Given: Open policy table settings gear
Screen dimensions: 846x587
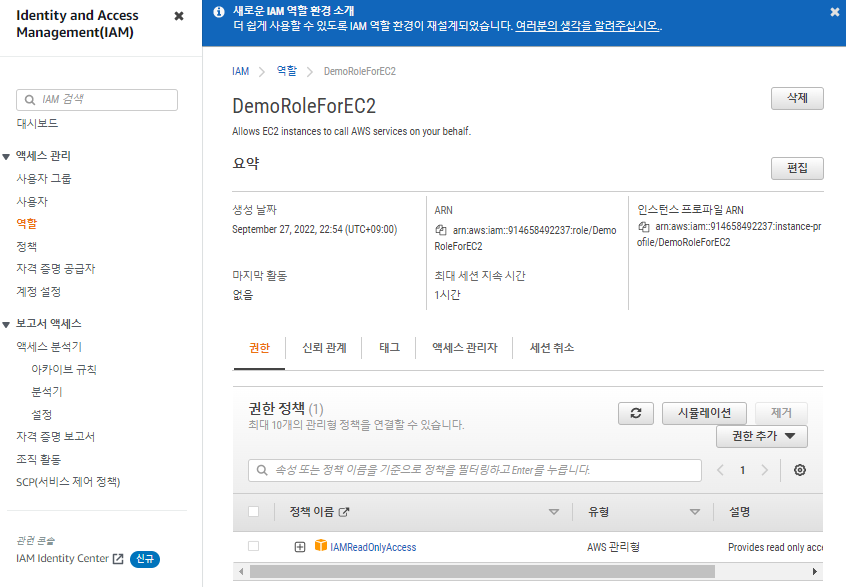Looking at the screenshot, I should tap(800, 470).
